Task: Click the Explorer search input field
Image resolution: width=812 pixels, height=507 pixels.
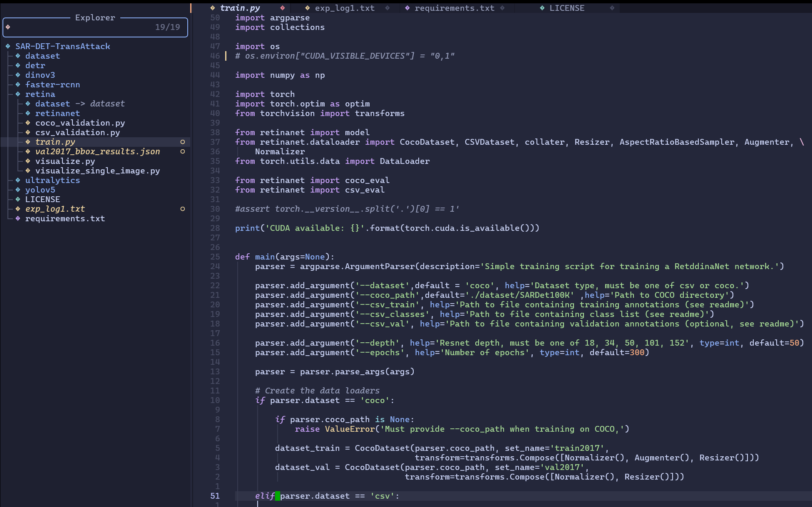Action: 83,27
